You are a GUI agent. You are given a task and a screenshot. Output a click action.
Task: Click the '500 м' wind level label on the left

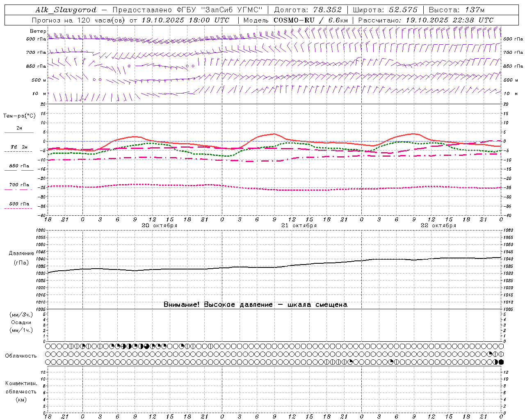39,80
